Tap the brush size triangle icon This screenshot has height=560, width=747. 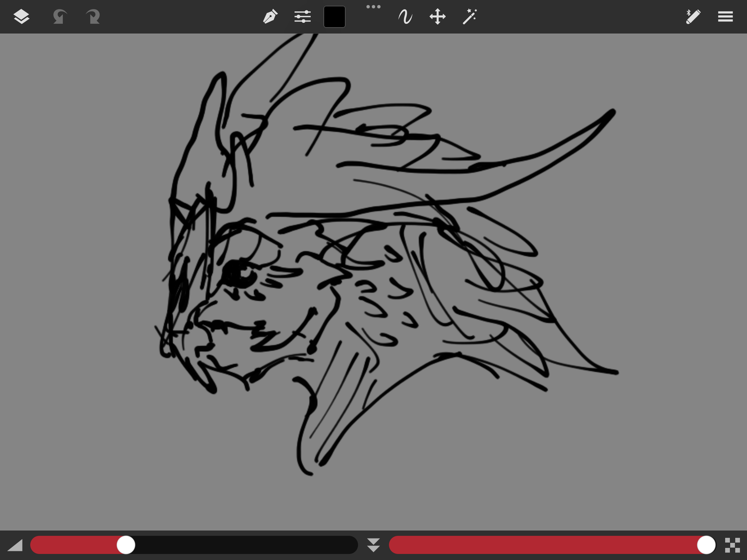click(15, 545)
